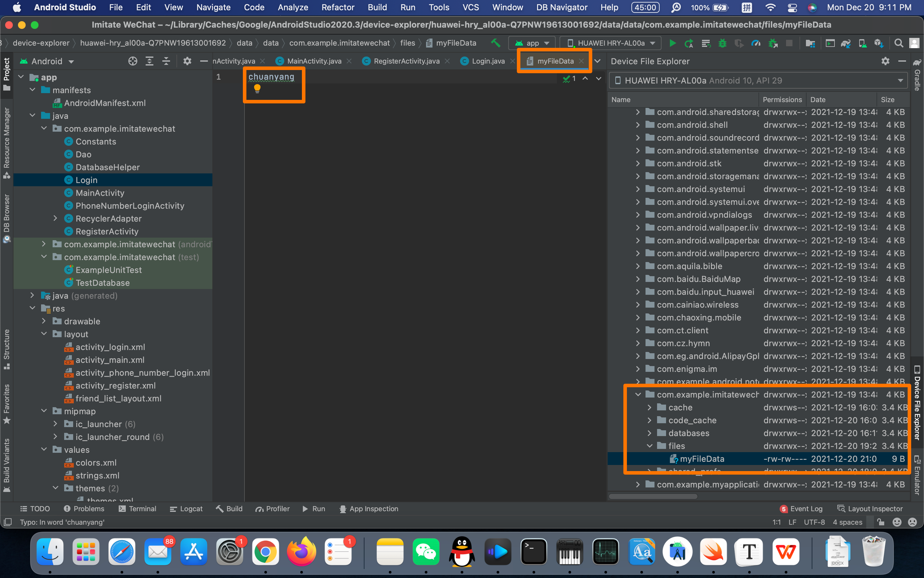The image size is (924, 578).
Task: Open Device File Explorer gear settings
Action: 886,61
